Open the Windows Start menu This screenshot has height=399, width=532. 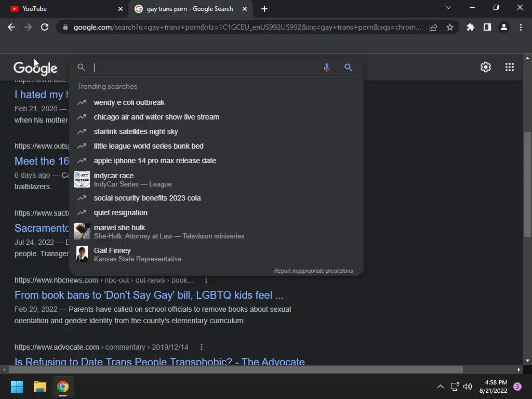click(x=17, y=387)
